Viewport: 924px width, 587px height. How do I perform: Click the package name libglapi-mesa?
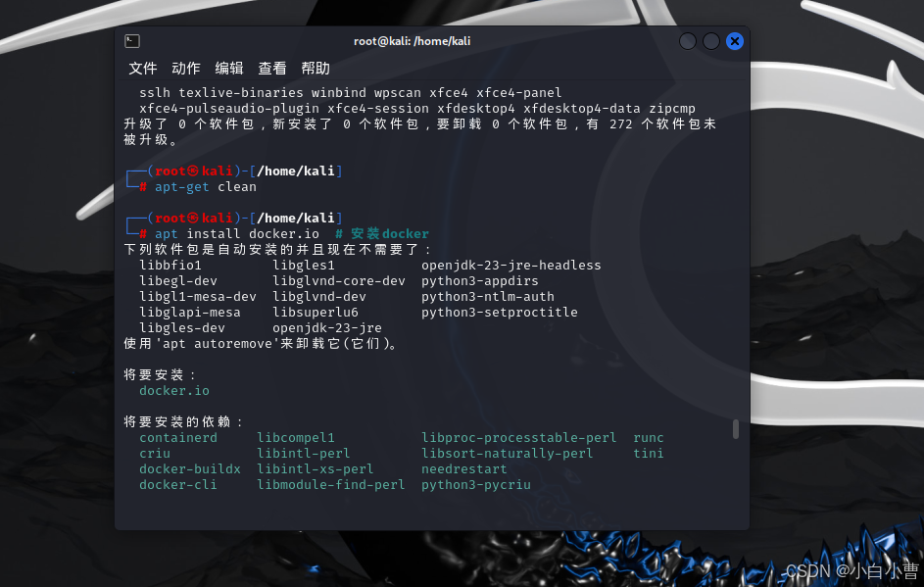(x=190, y=313)
